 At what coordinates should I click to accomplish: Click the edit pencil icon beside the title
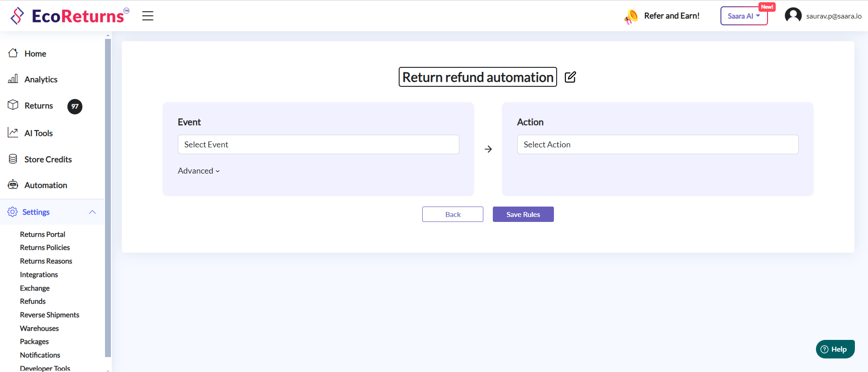pyautogui.click(x=570, y=77)
